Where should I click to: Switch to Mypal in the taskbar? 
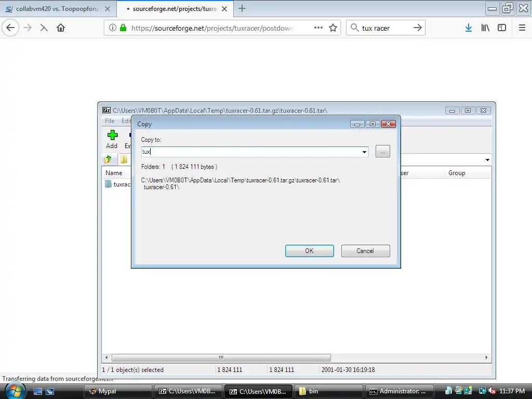click(x=118, y=391)
